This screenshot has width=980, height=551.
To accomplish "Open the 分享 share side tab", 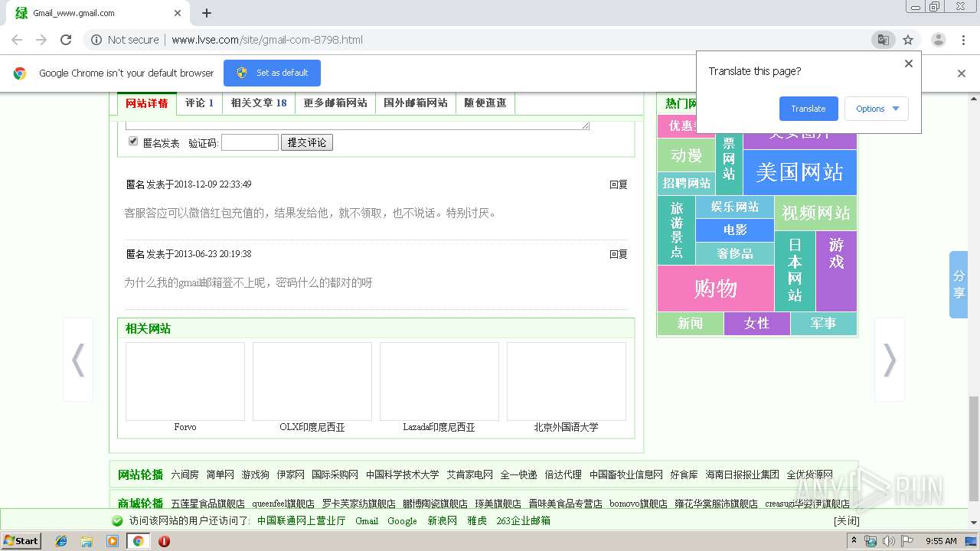I will point(959,284).
